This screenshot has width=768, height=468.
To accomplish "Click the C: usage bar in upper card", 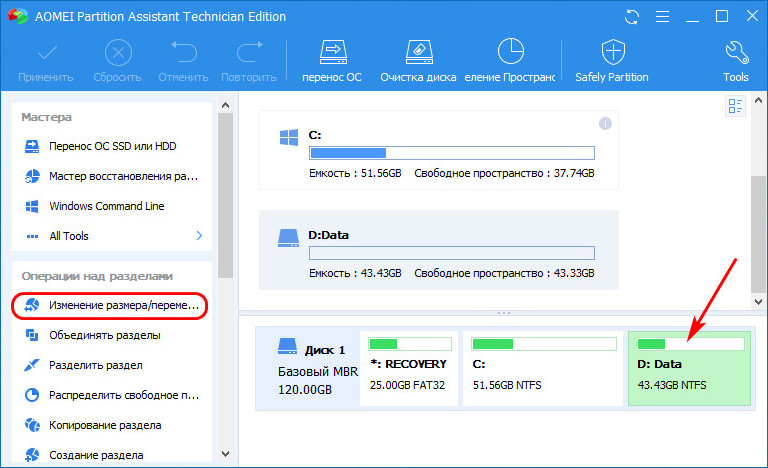I will coord(452,153).
